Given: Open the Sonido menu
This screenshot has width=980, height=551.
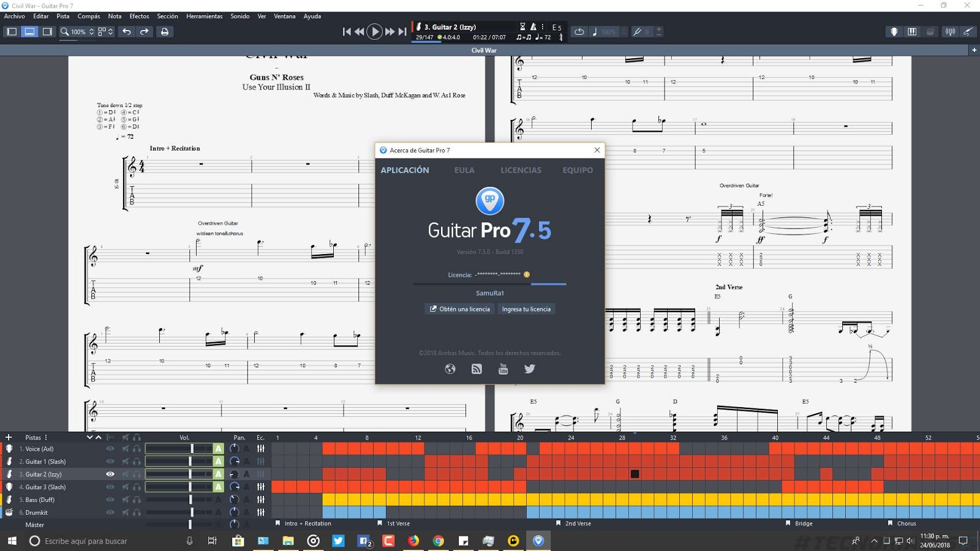Looking at the screenshot, I should [x=240, y=17].
